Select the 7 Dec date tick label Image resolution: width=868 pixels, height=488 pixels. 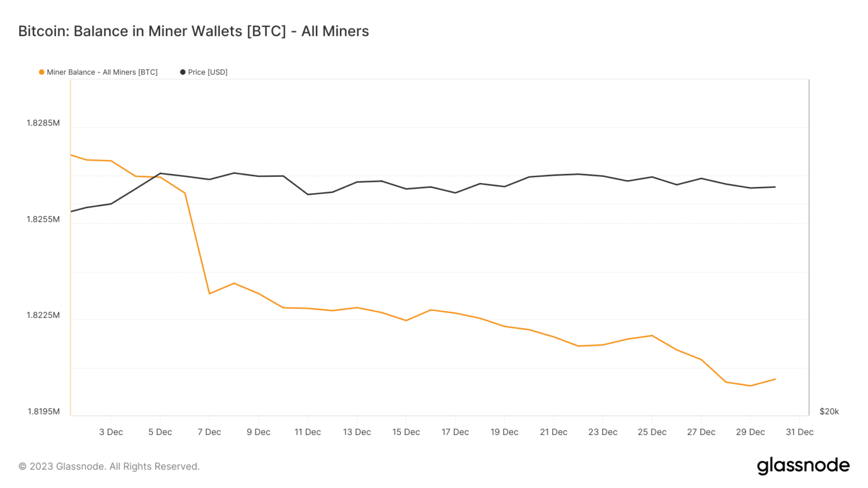coord(209,432)
